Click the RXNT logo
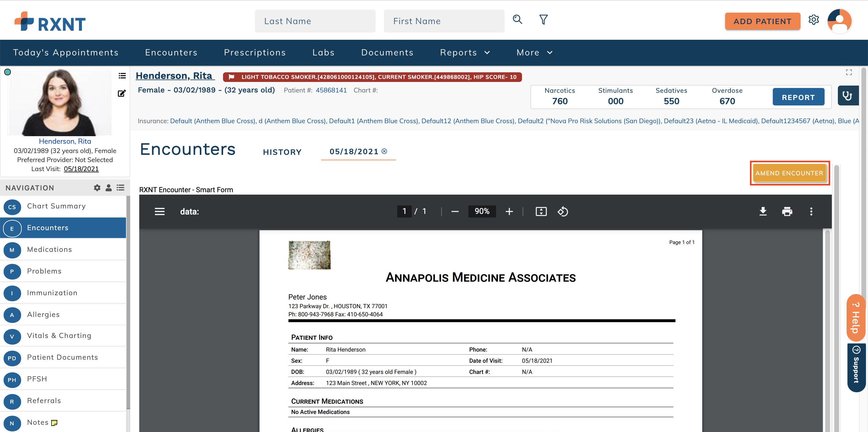Screen dimensions: 868x432 pos(50,22)
